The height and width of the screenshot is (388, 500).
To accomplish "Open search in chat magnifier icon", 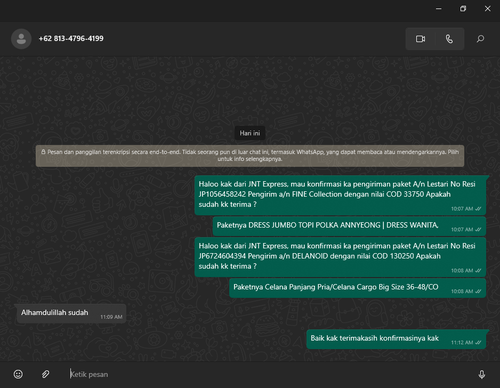I will click(480, 39).
